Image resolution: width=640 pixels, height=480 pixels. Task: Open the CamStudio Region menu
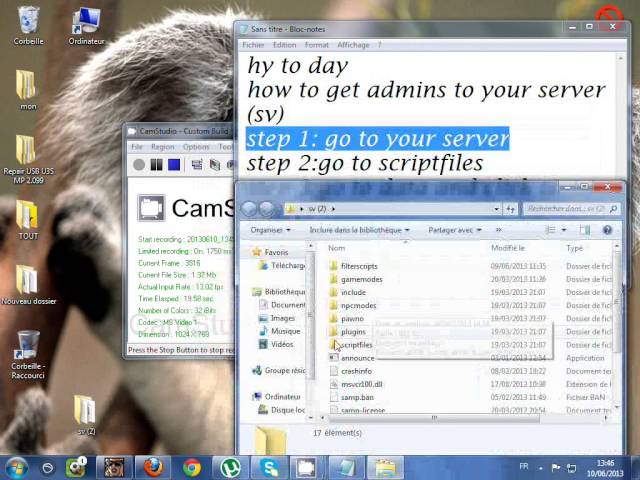[x=162, y=147]
